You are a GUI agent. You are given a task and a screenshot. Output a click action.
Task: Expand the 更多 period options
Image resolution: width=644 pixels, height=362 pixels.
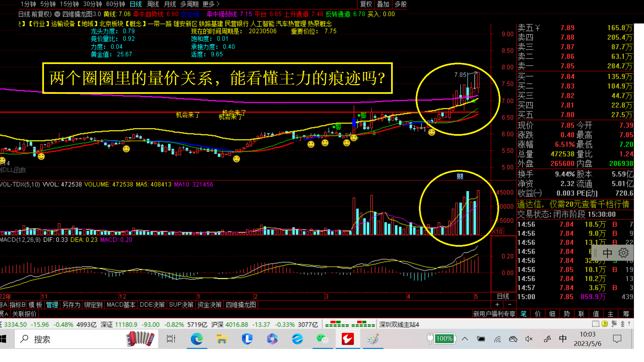point(211,4)
